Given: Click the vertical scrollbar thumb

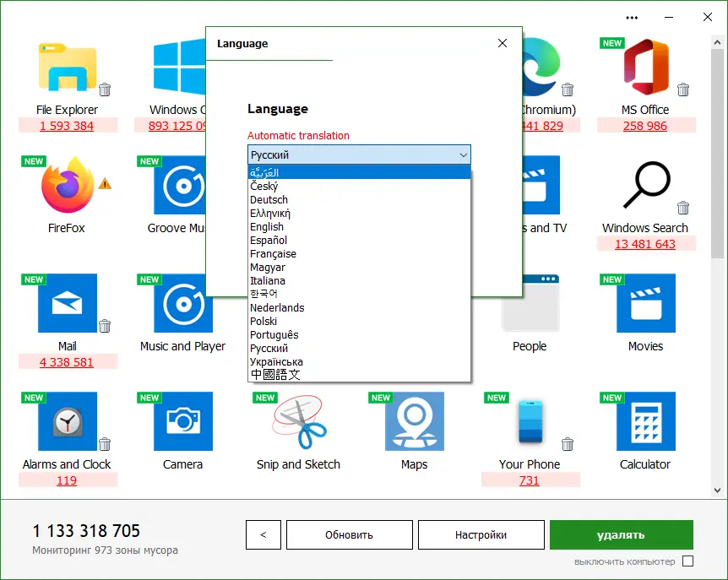Looking at the screenshot, I should [x=717, y=153].
